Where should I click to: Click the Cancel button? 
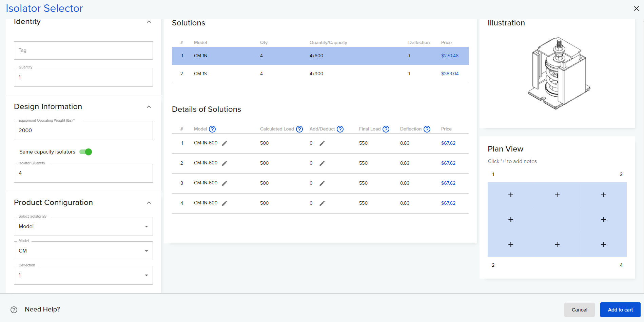(579, 310)
